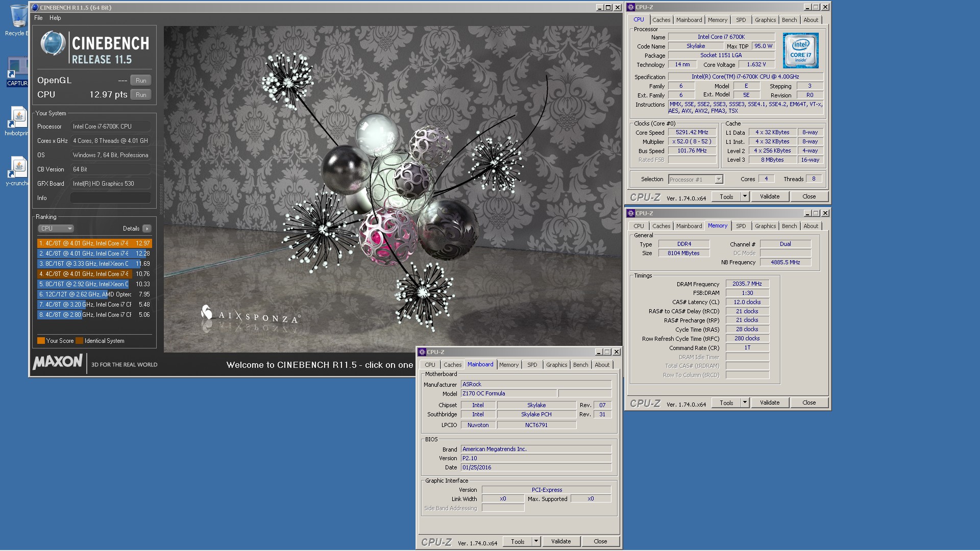Image resolution: width=980 pixels, height=551 pixels.
Task: Open the hwbotprime desktop icon
Action: click(x=18, y=117)
